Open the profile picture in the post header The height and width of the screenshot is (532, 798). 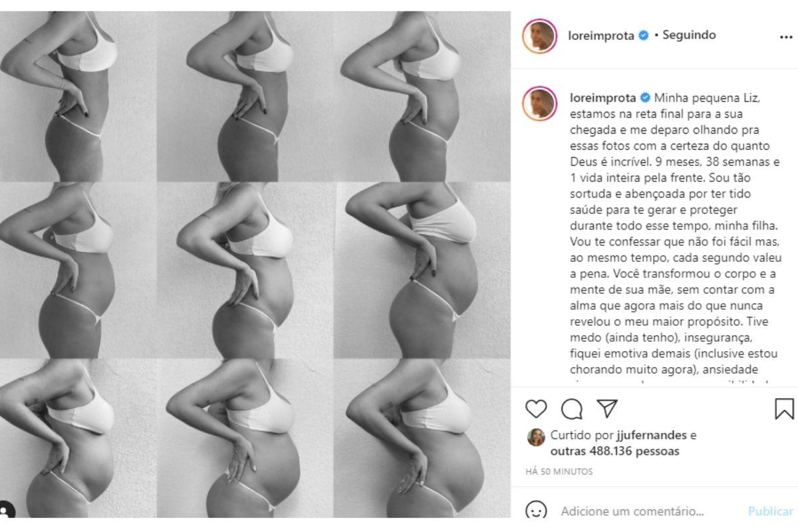(540, 36)
